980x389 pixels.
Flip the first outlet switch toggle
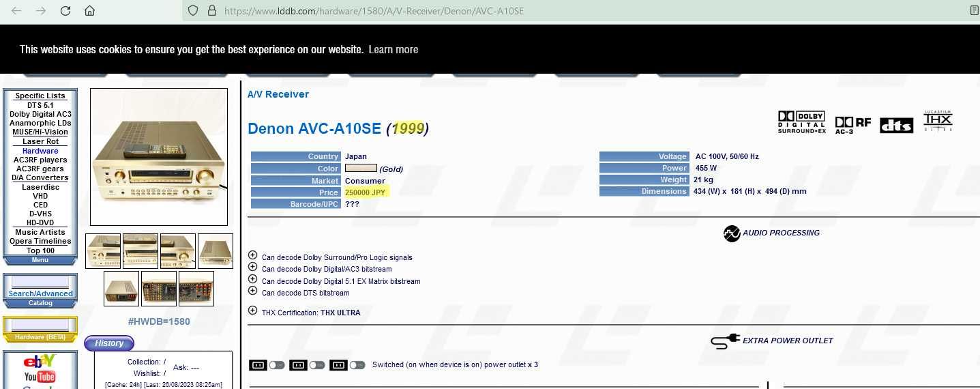(x=276, y=365)
